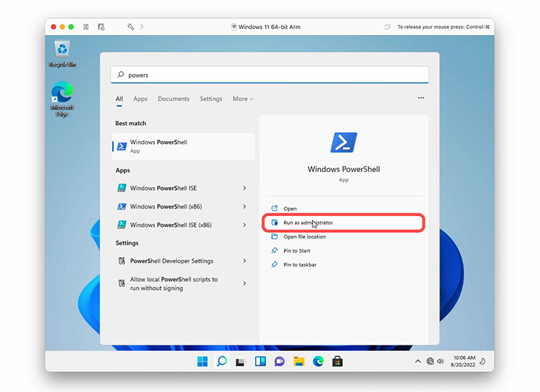Launch Edge from the taskbar

pyautogui.click(x=318, y=362)
